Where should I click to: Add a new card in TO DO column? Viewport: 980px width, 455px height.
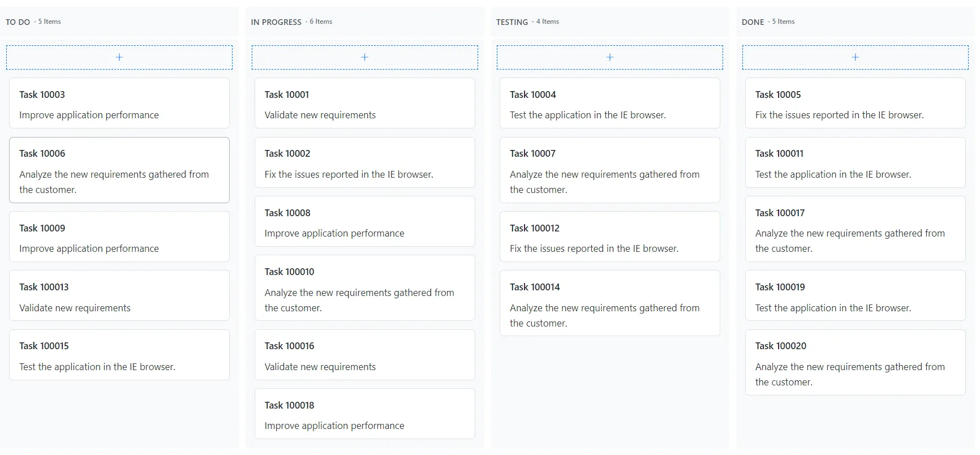[x=119, y=57]
